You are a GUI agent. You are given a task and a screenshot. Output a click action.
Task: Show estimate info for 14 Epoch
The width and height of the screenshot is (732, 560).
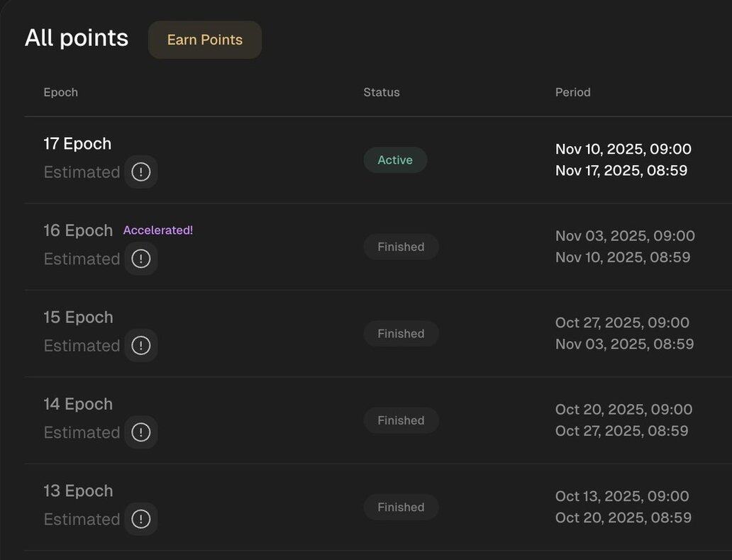tap(141, 432)
